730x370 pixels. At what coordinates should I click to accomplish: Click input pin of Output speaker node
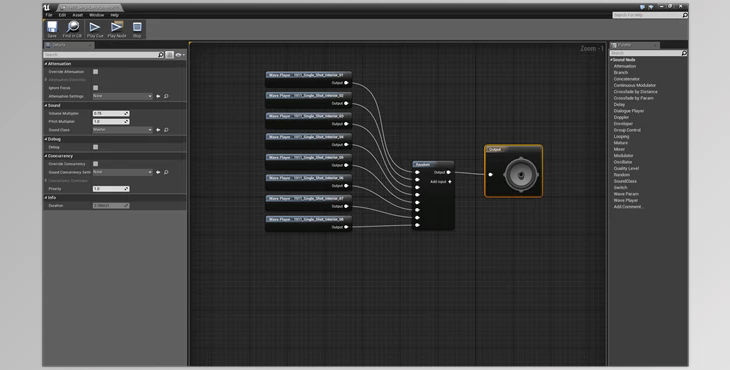(490, 175)
